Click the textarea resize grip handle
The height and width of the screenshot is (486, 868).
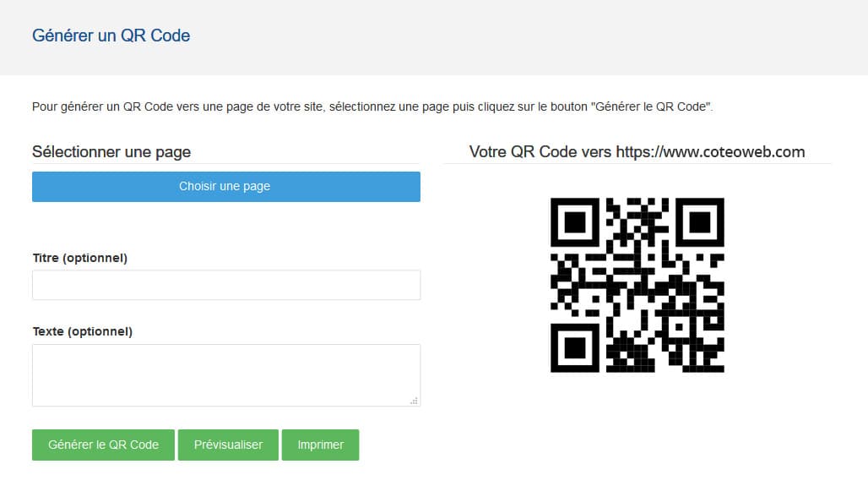(414, 401)
